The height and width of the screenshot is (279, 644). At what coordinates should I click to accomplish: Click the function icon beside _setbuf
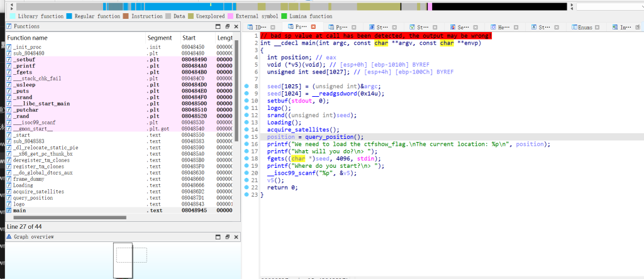tap(9, 60)
